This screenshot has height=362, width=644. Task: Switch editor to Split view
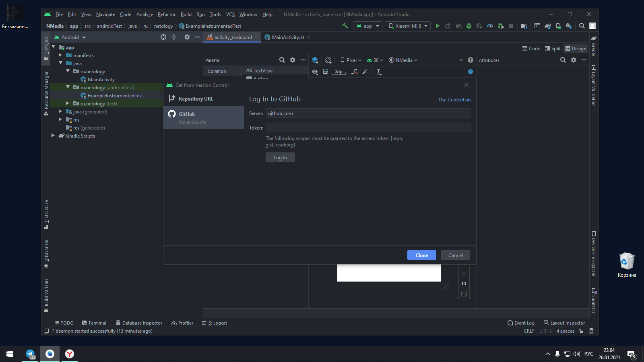pyautogui.click(x=553, y=48)
